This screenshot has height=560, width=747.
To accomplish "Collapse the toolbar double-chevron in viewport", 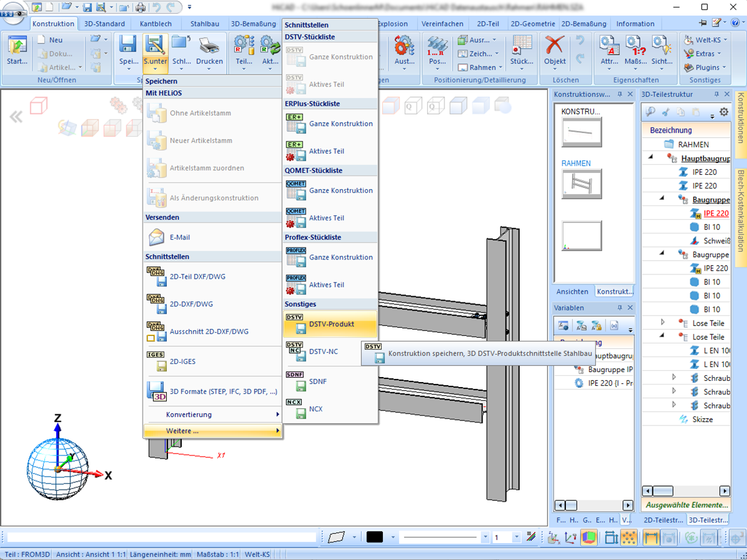I will tap(16, 116).
